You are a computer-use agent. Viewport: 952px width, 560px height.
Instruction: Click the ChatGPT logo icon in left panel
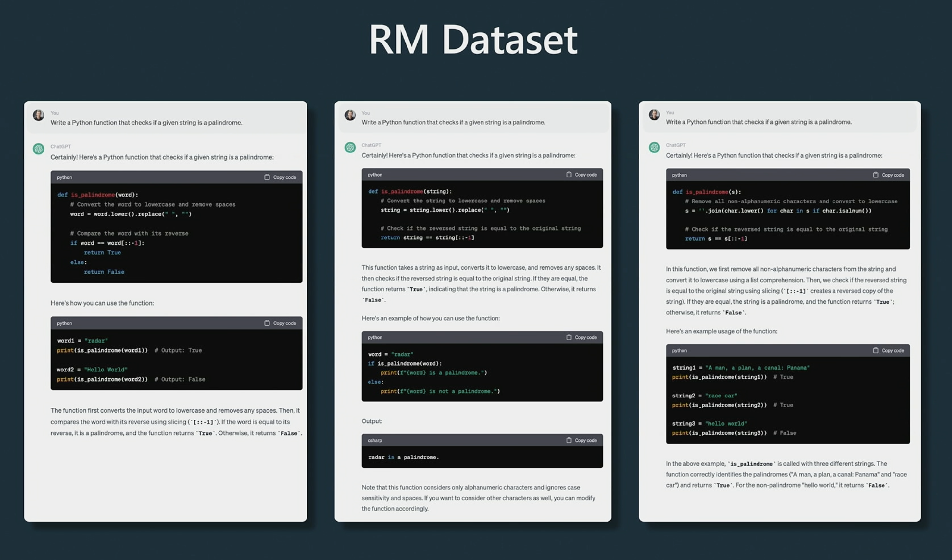click(x=39, y=149)
